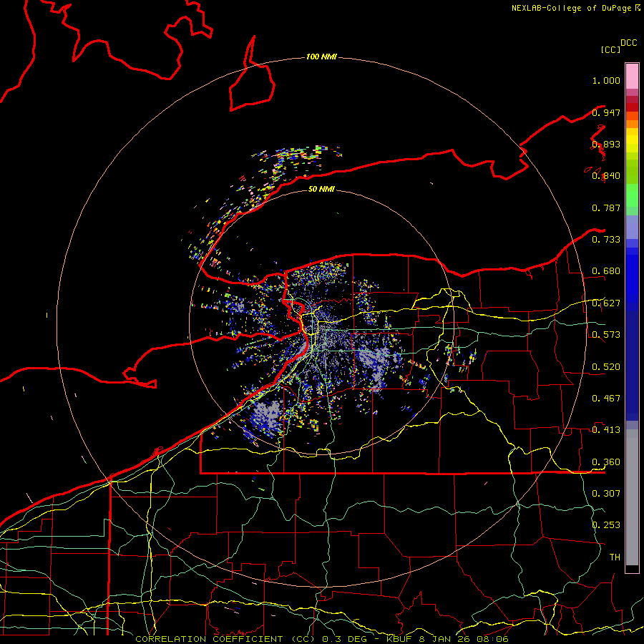Click the 0.627 scale value

point(606,303)
